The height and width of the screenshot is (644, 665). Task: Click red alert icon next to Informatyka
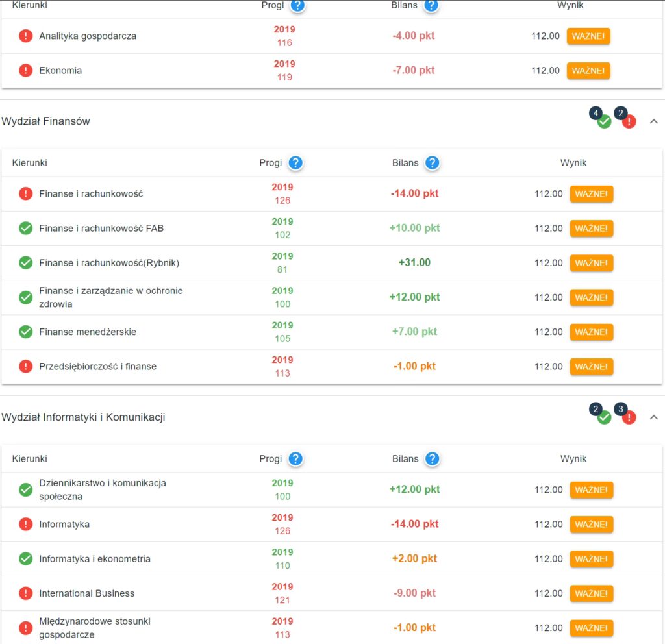pos(25,524)
